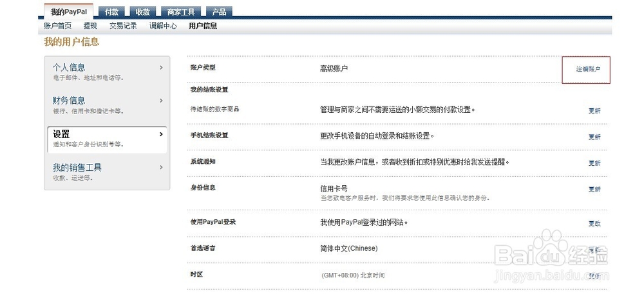Select 用户信息 submenu item
The image size is (644, 298).
[x=203, y=26]
